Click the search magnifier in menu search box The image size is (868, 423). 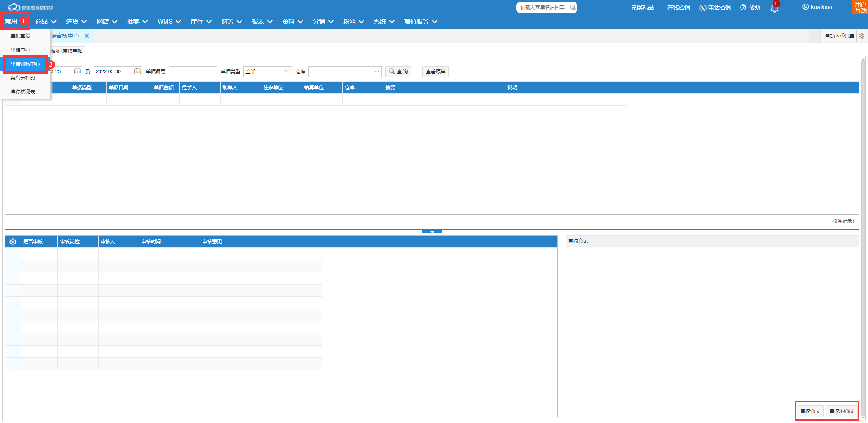[x=572, y=7]
